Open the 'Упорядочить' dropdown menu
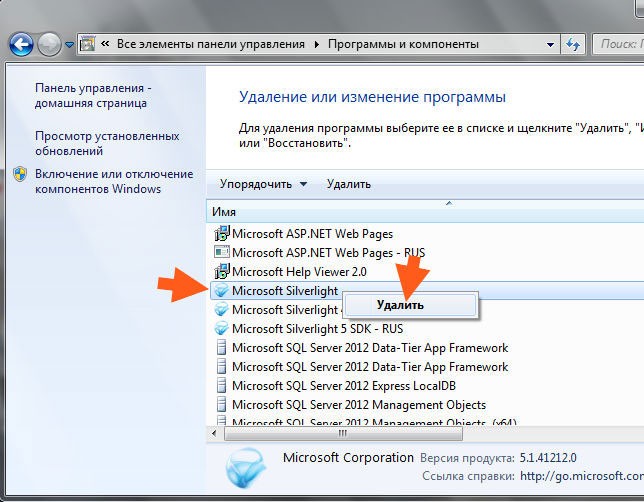 tap(263, 184)
